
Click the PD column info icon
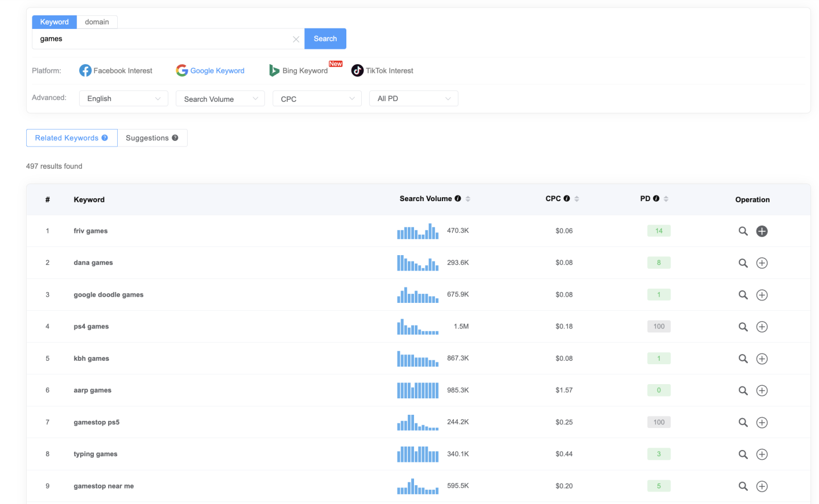[655, 198]
